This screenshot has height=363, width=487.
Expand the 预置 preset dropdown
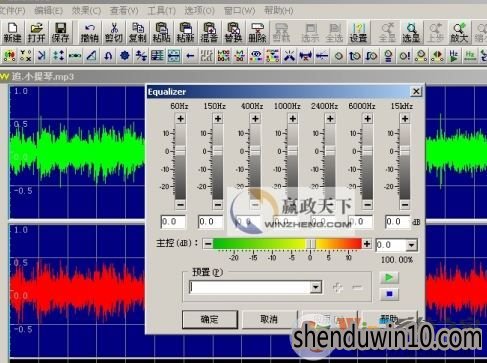point(315,287)
